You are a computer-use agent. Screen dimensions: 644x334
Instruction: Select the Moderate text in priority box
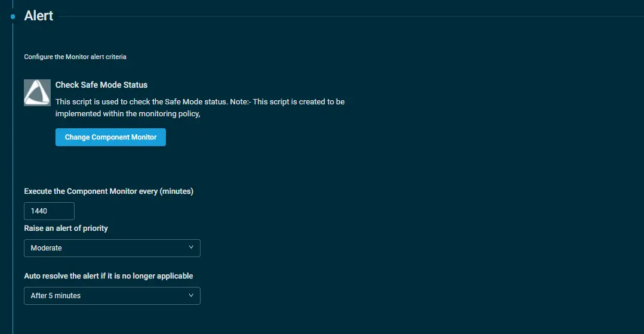click(47, 248)
